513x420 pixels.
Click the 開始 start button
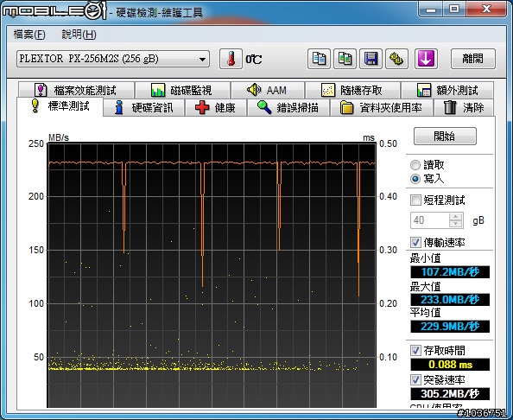coord(445,136)
